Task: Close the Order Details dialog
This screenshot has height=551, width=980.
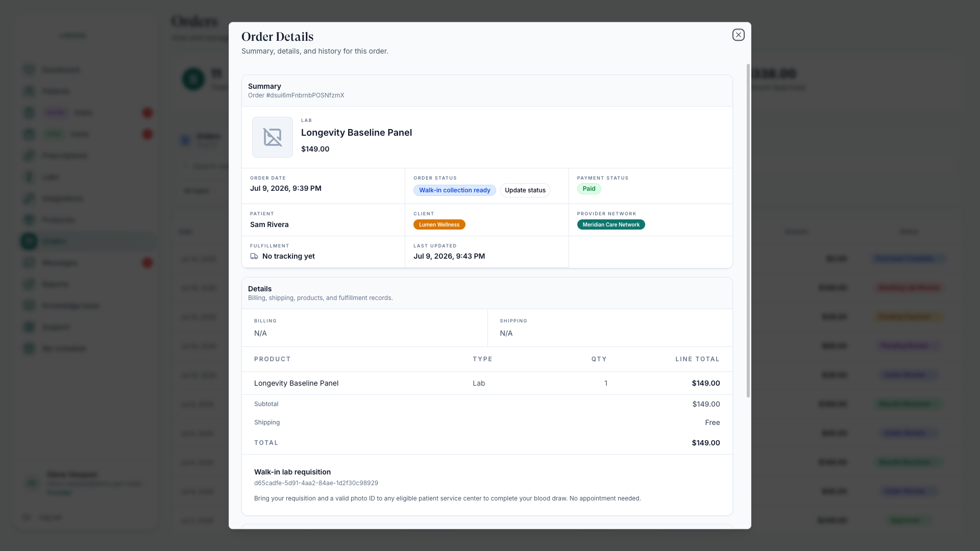Action: click(x=738, y=35)
